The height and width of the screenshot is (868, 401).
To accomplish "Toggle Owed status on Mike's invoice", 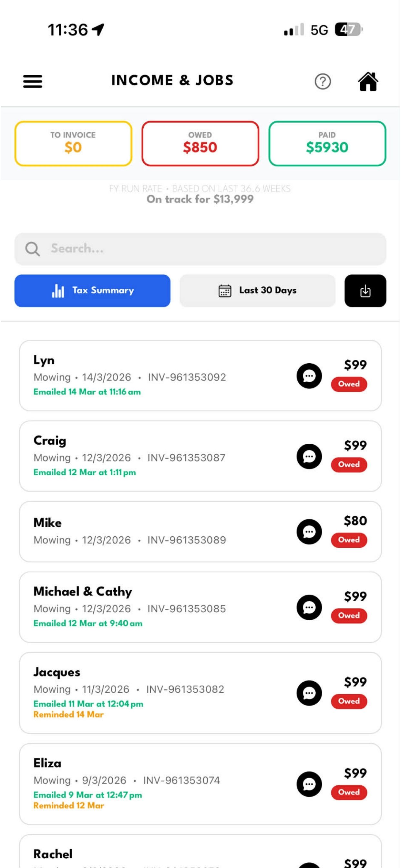I will coord(349,540).
